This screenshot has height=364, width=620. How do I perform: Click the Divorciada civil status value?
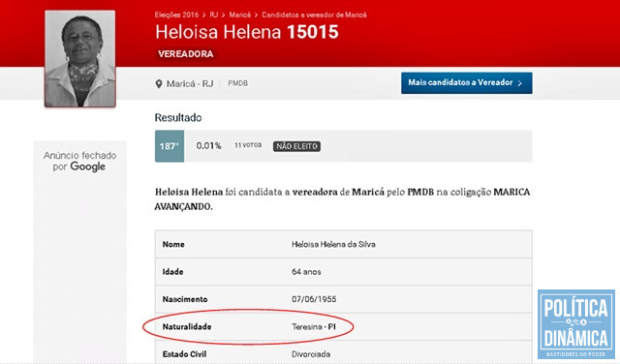point(311,354)
